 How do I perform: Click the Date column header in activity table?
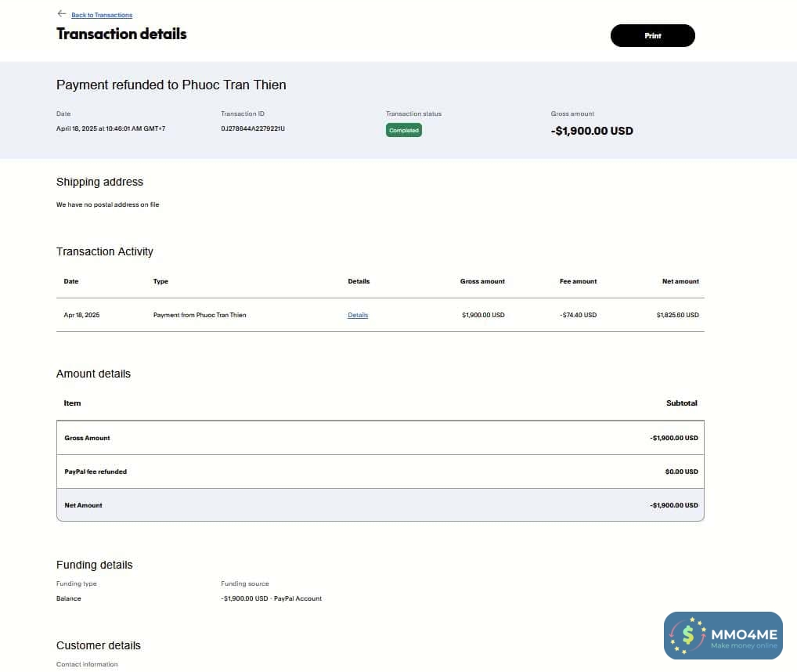pos(71,281)
